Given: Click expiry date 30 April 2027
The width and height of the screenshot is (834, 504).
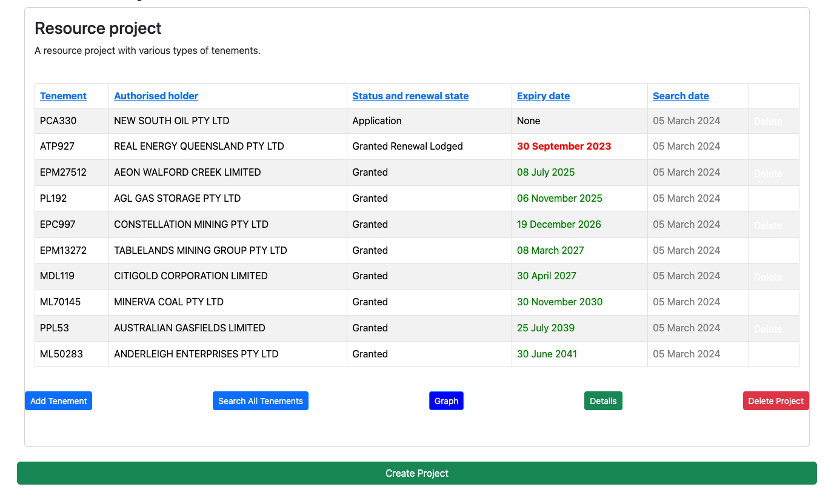Looking at the screenshot, I should [x=547, y=276].
